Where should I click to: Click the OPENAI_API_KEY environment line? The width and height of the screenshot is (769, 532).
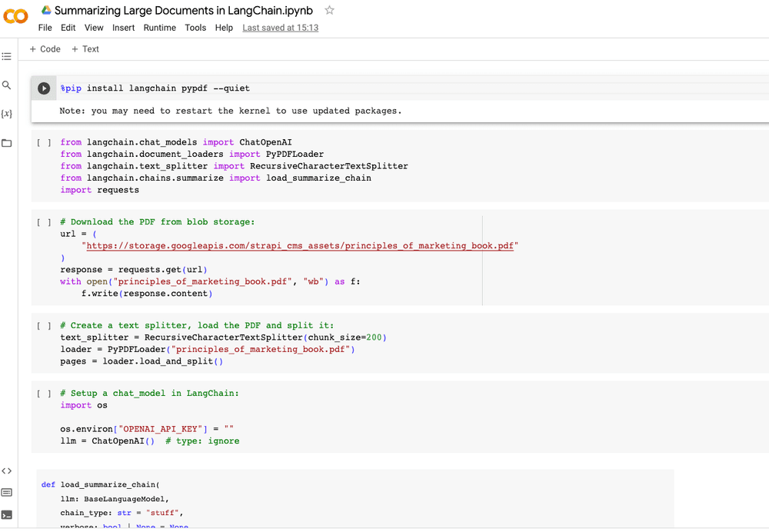tap(147, 429)
